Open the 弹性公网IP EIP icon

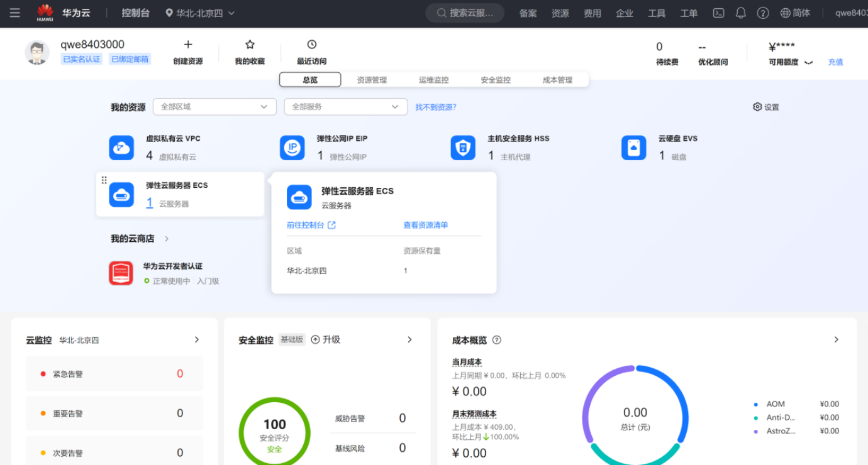[x=292, y=148]
